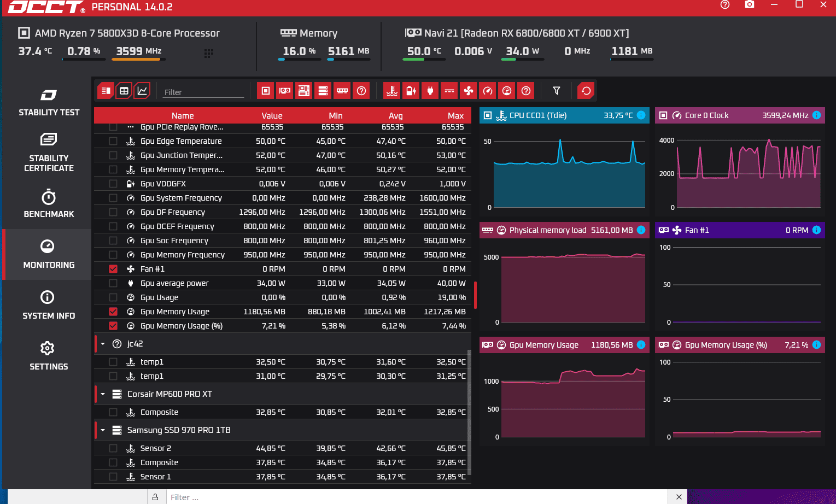Show info for the Core 0 Clock graph
This screenshot has width=836, height=504.
(x=816, y=115)
